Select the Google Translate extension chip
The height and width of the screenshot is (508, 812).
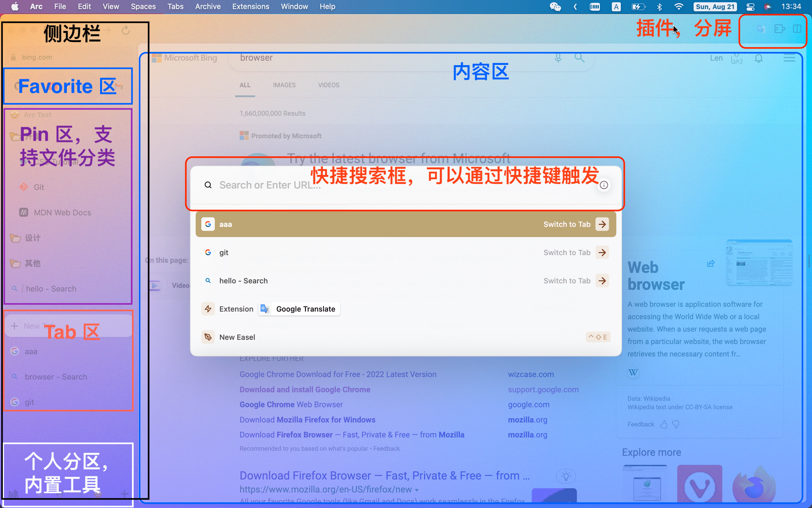(x=299, y=309)
